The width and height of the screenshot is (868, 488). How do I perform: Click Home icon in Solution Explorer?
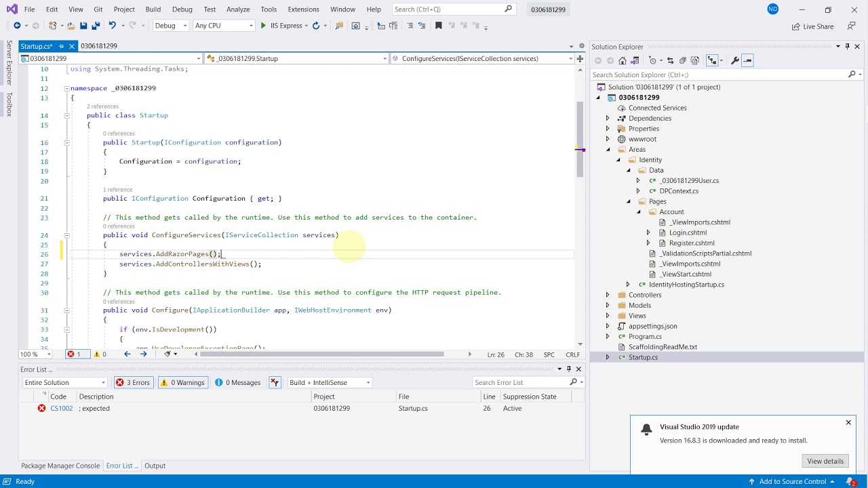[623, 60]
